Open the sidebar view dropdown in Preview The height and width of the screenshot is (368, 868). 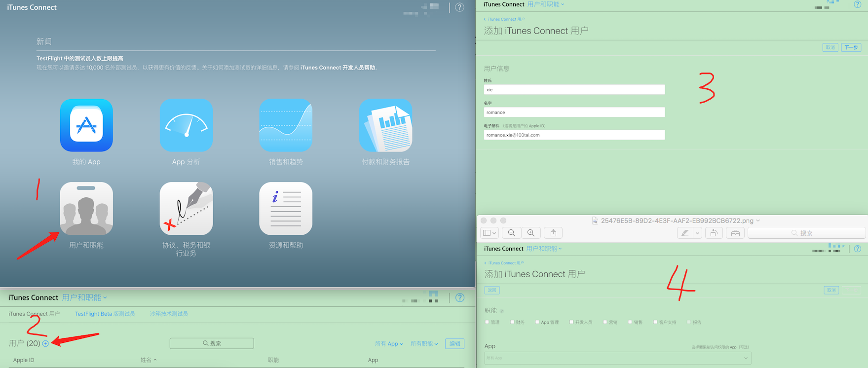click(x=489, y=233)
